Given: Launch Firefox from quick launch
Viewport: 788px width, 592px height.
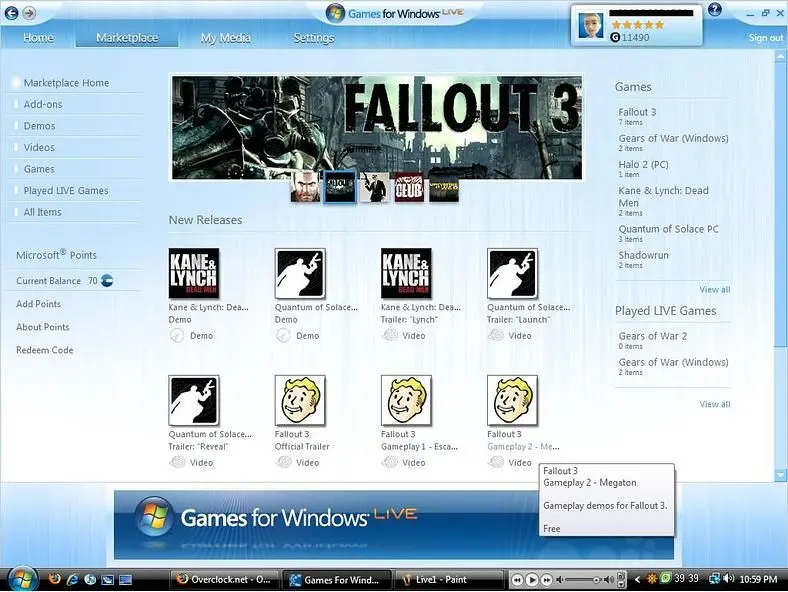Looking at the screenshot, I should [54, 579].
